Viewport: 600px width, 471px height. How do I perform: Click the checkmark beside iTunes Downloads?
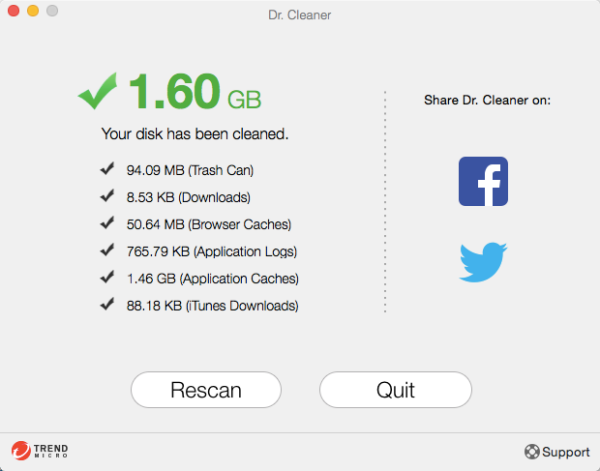point(107,304)
